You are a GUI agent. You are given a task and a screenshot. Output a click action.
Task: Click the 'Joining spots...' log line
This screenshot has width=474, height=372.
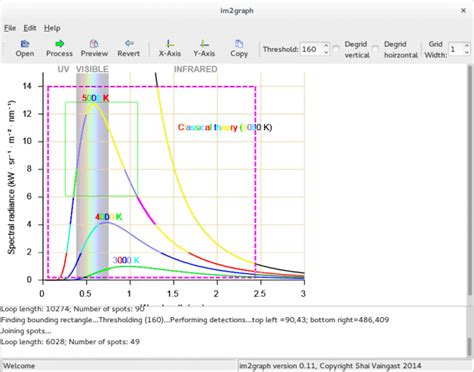26,331
